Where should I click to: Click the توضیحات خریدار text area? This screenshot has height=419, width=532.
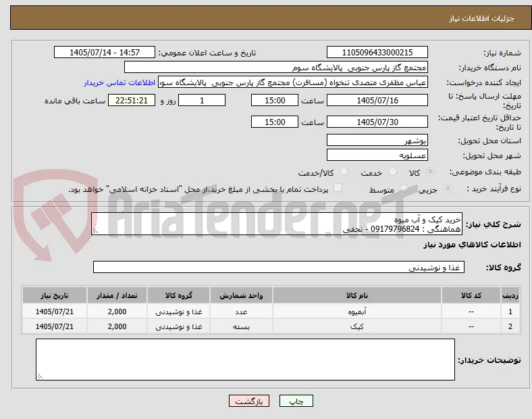coord(245,360)
